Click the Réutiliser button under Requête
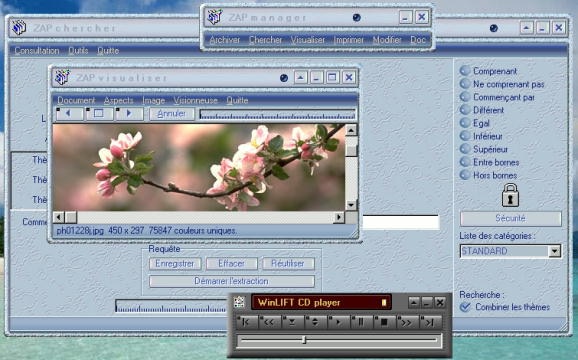Image resolution: width=578 pixels, height=360 pixels. point(288,263)
